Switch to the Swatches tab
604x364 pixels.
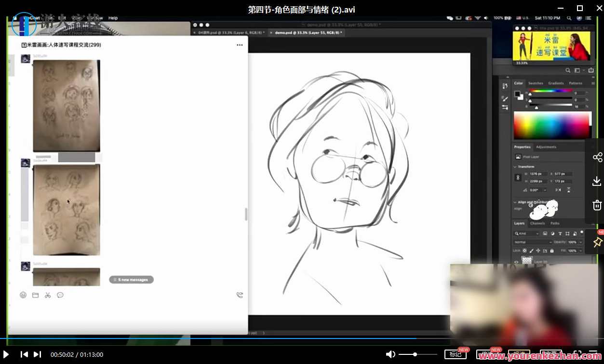point(535,83)
